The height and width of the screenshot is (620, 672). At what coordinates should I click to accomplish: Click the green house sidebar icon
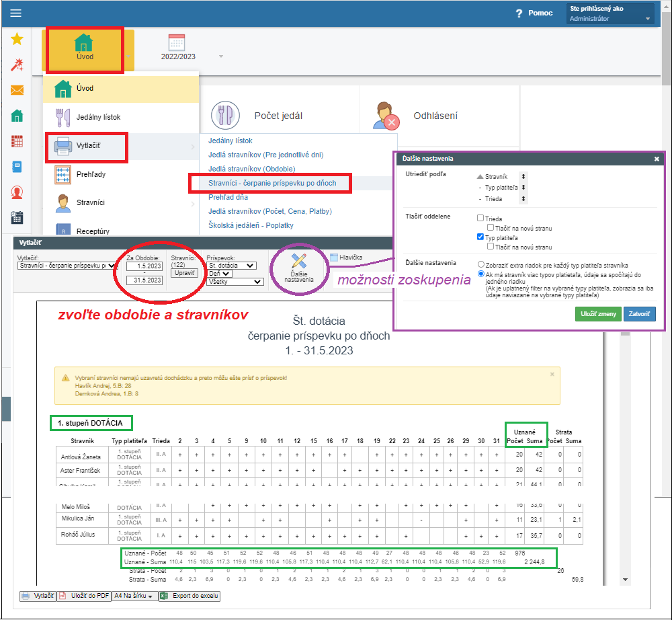tap(17, 116)
